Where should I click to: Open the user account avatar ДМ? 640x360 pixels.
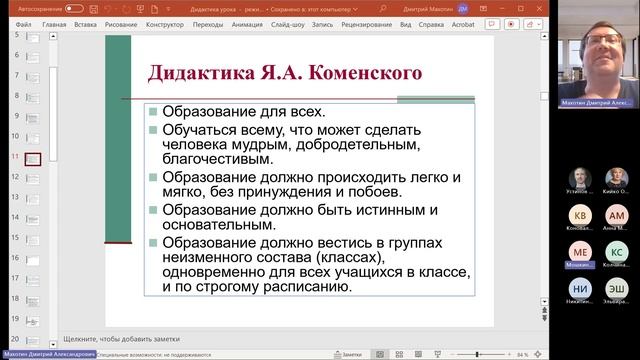(463, 9)
